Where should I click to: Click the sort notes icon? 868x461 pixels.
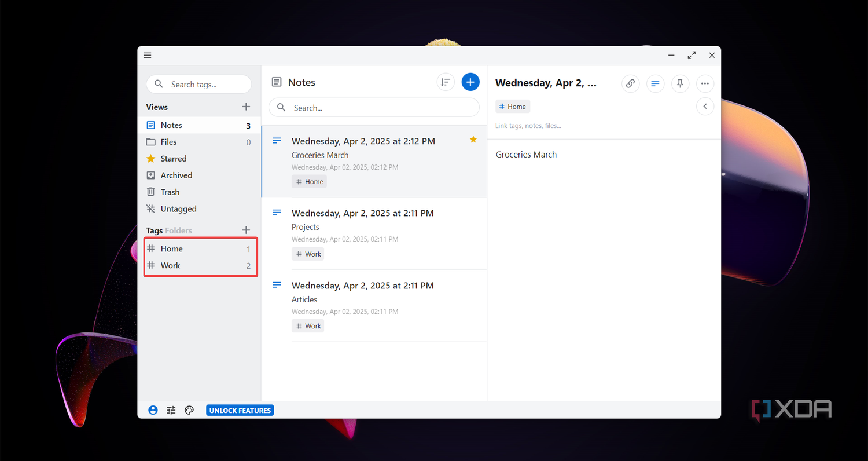(445, 82)
